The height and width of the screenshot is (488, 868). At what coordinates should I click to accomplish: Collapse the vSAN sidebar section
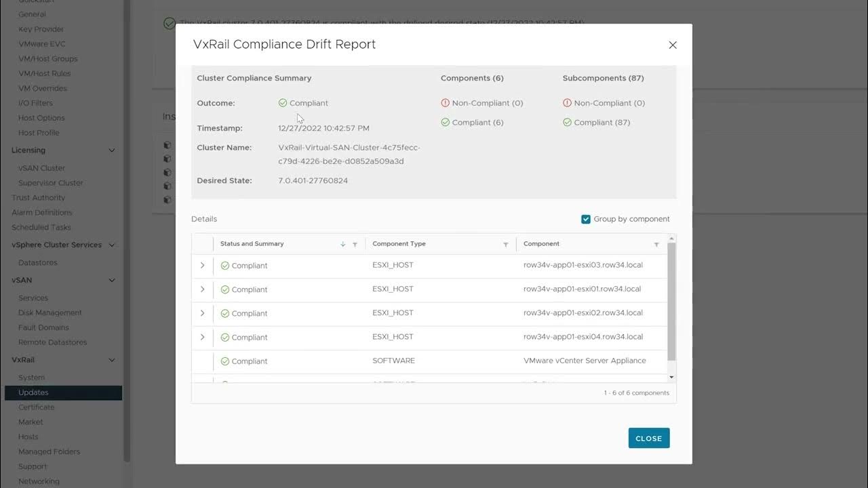coord(112,280)
